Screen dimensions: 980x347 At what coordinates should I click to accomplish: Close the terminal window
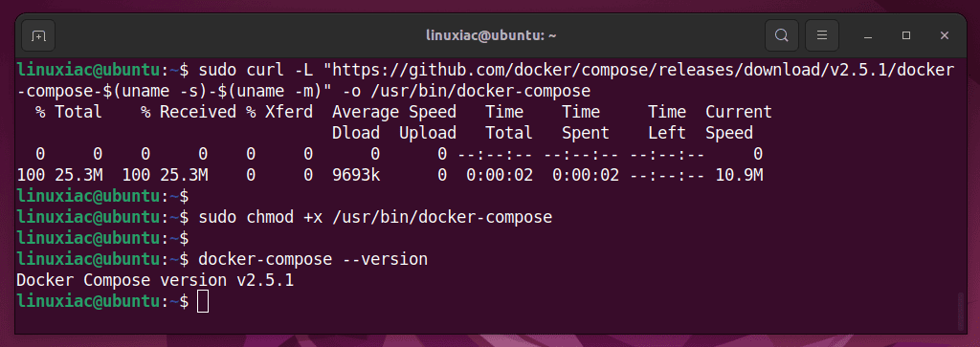click(945, 36)
